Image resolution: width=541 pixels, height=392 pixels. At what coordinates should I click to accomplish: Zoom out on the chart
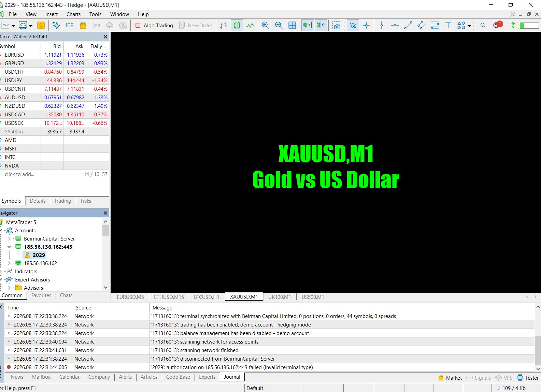279,25
